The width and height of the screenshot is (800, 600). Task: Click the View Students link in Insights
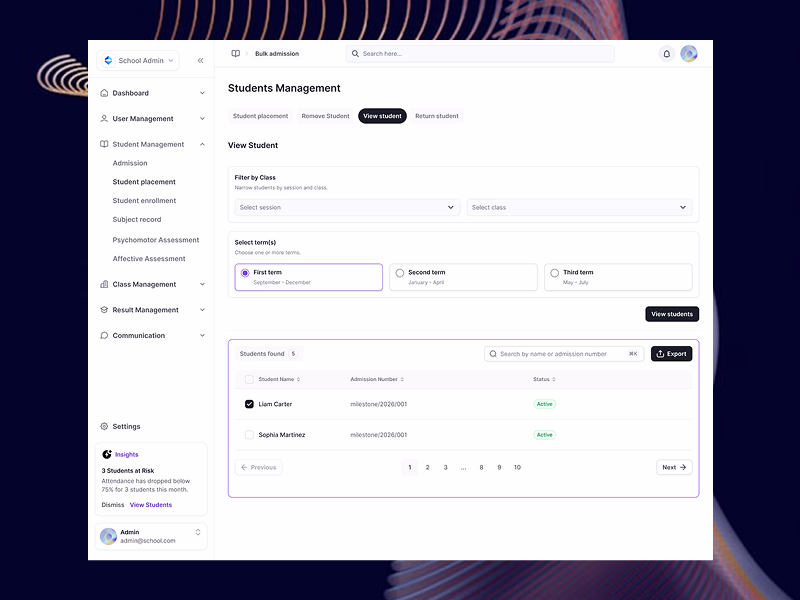click(x=151, y=505)
